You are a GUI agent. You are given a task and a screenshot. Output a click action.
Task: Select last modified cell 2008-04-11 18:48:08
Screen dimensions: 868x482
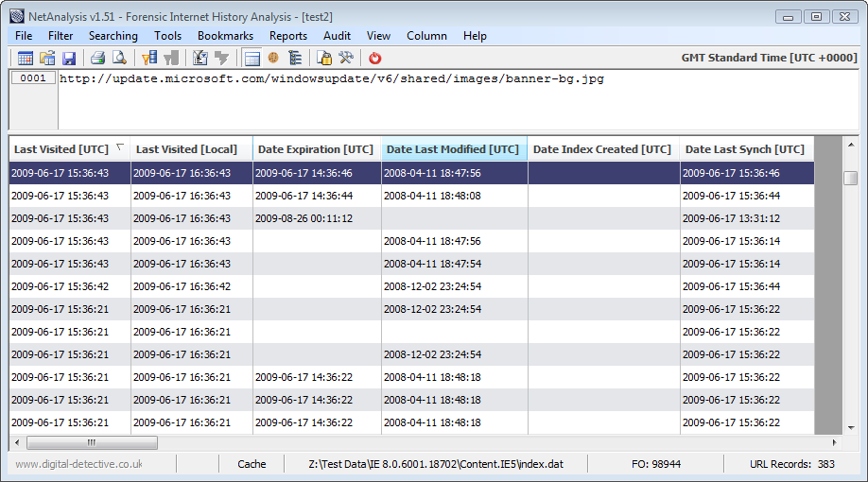455,196
